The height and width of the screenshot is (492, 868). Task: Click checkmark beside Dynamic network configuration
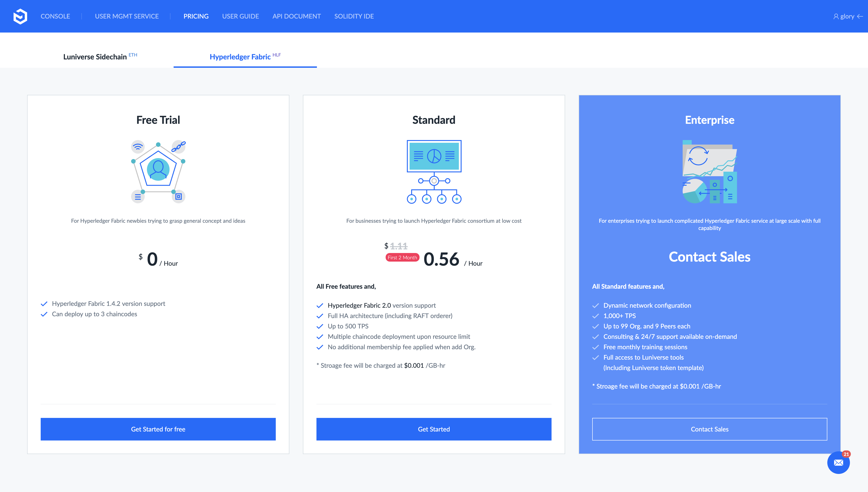pos(595,305)
